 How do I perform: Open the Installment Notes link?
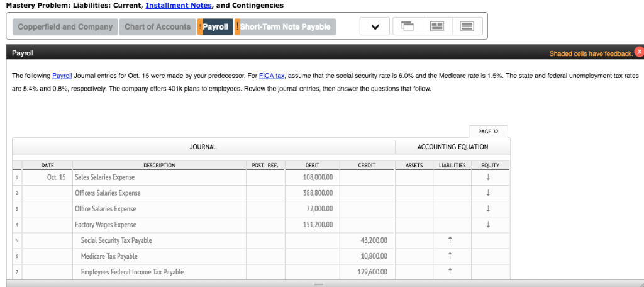coord(179,5)
